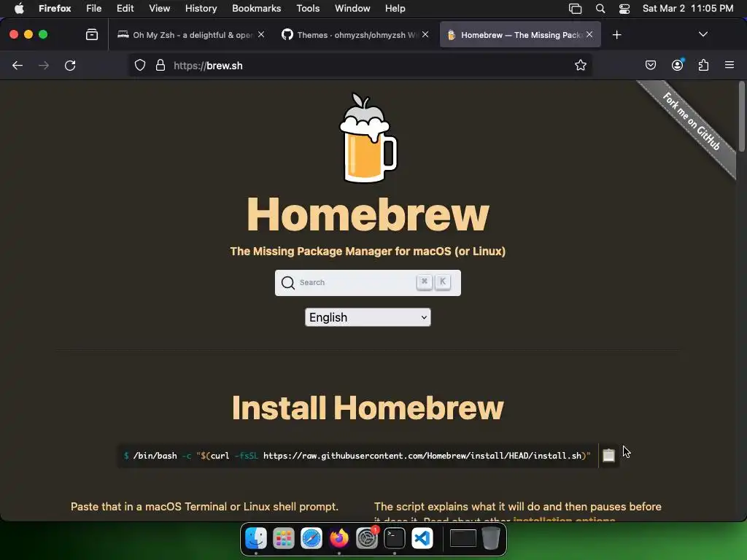Click the Install Homebrew heading
Screen dimensions: 747x560
point(368,408)
